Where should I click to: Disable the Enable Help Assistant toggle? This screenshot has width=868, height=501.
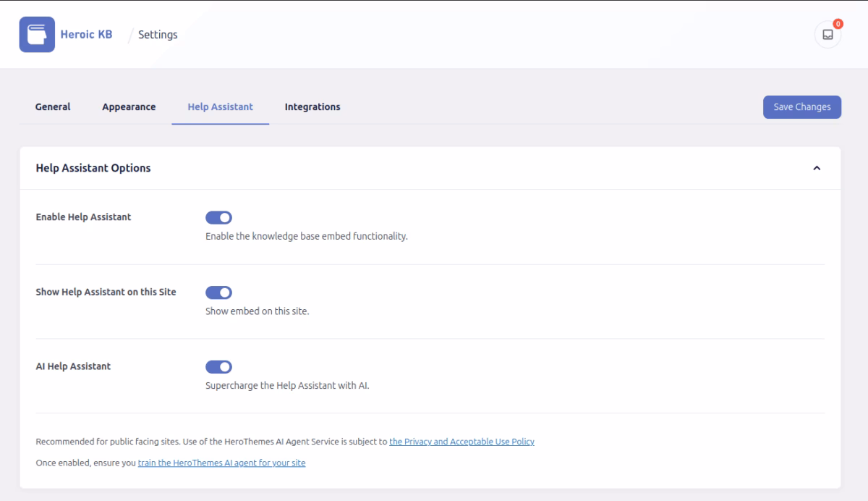point(218,217)
